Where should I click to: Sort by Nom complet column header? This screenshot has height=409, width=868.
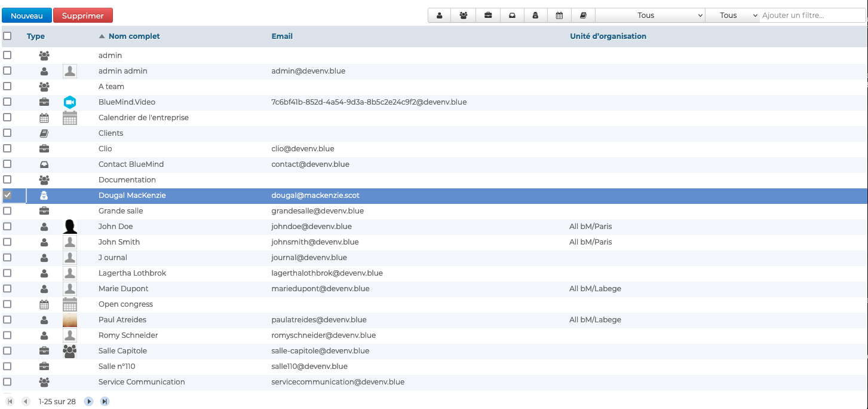click(134, 36)
